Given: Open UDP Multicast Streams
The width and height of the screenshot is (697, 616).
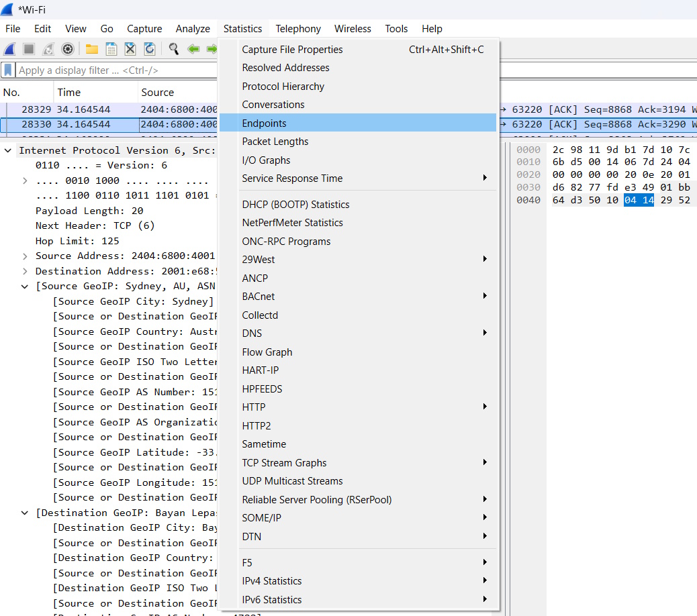Looking at the screenshot, I should 358,481.
